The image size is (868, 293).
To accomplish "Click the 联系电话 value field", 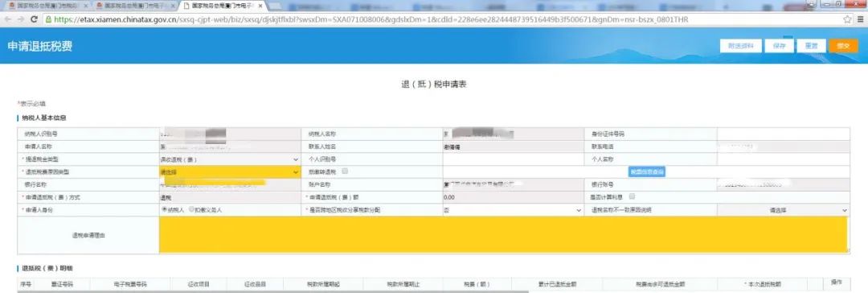I will click(x=783, y=146).
